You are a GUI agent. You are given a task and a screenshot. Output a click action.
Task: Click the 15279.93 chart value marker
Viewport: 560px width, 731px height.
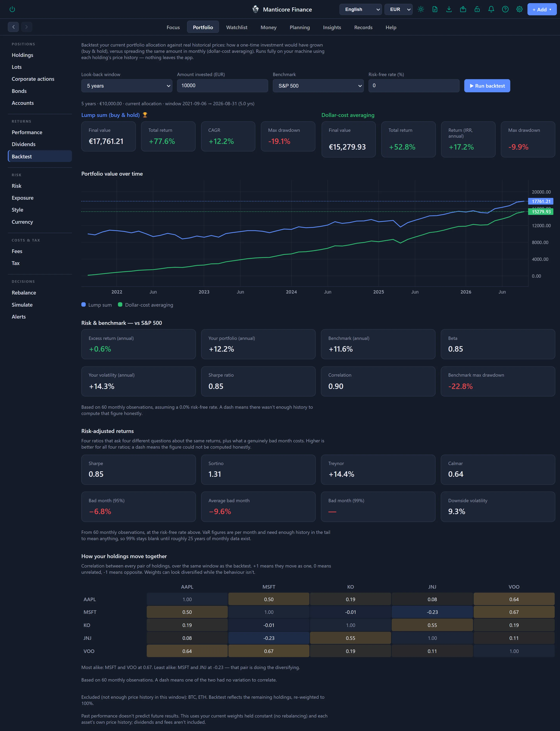point(541,212)
